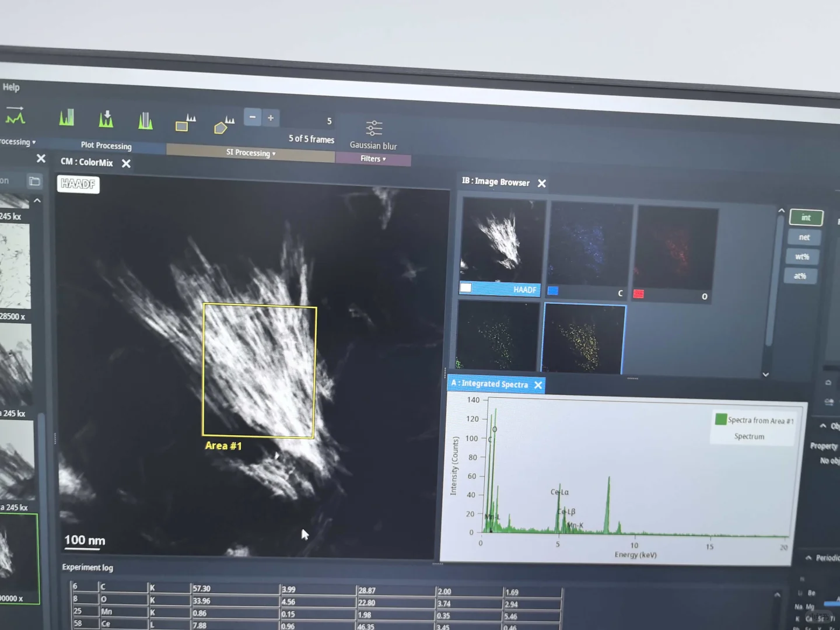The image size is (840, 630).
Task: Collapse the Object properties section chevron
Action: point(823,426)
